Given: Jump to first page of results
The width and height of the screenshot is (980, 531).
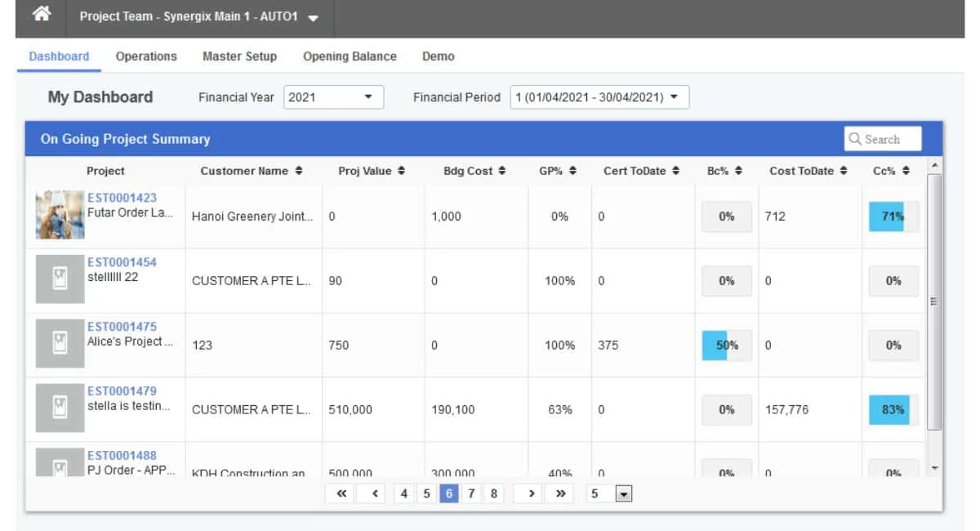Looking at the screenshot, I should pos(341,493).
